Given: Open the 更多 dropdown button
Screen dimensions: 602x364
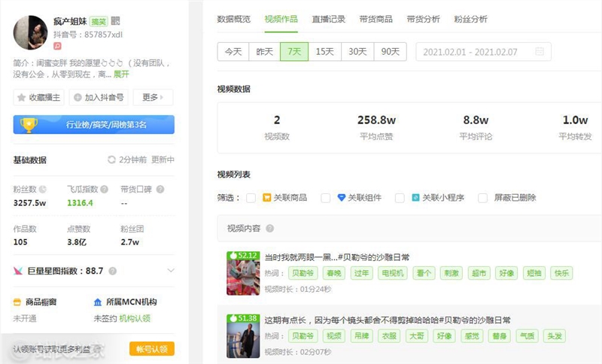Looking at the screenshot, I should (153, 97).
